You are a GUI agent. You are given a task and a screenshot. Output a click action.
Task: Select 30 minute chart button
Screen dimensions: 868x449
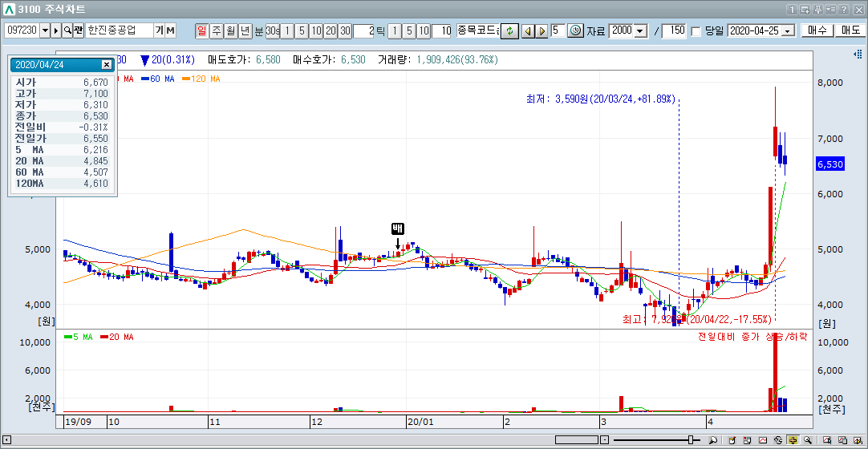click(345, 31)
